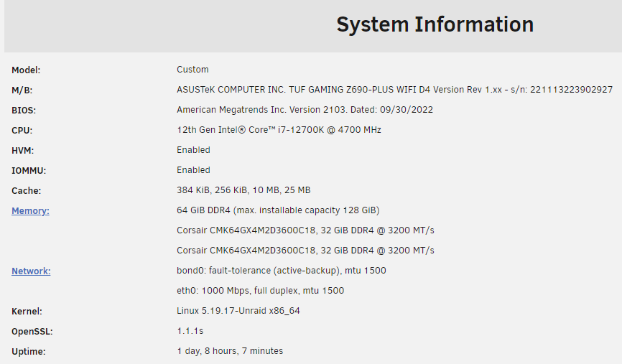Viewport: 622px width, 364px height.
Task: Click the CPU: label
Action: click(x=22, y=131)
